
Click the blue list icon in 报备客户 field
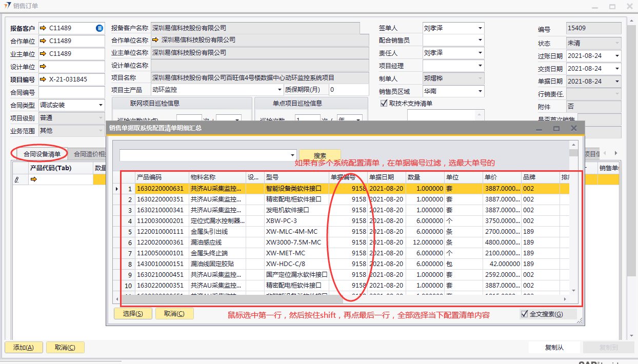(99, 28)
